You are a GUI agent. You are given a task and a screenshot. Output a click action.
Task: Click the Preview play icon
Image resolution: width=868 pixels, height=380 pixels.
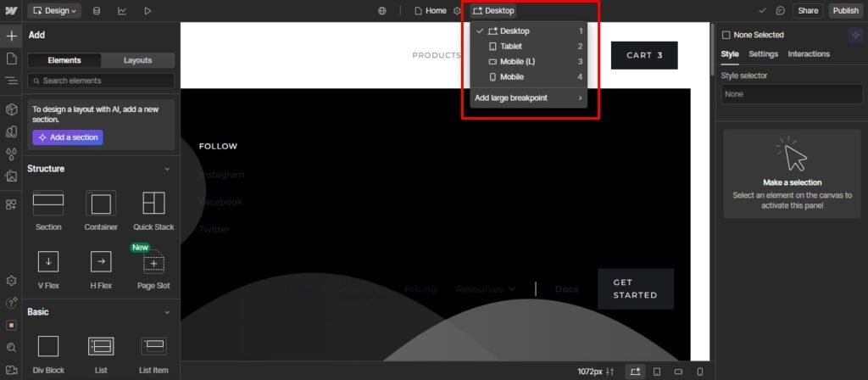point(147,10)
